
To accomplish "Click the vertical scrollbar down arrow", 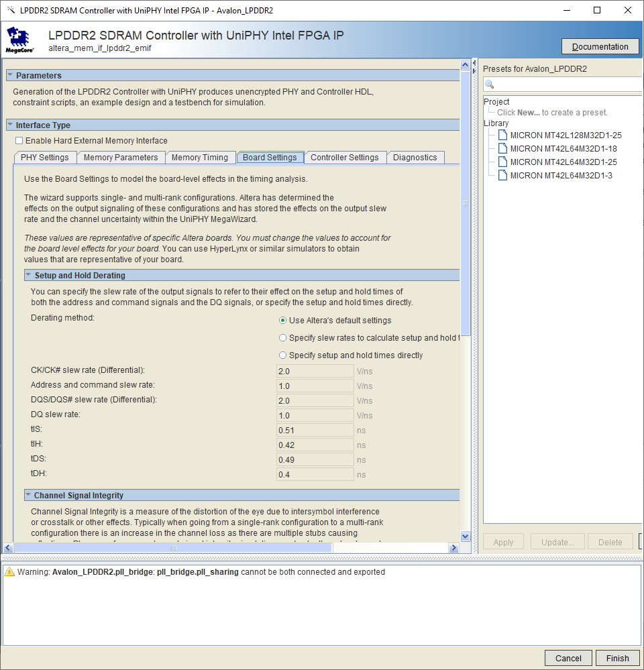I will coord(466,536).
